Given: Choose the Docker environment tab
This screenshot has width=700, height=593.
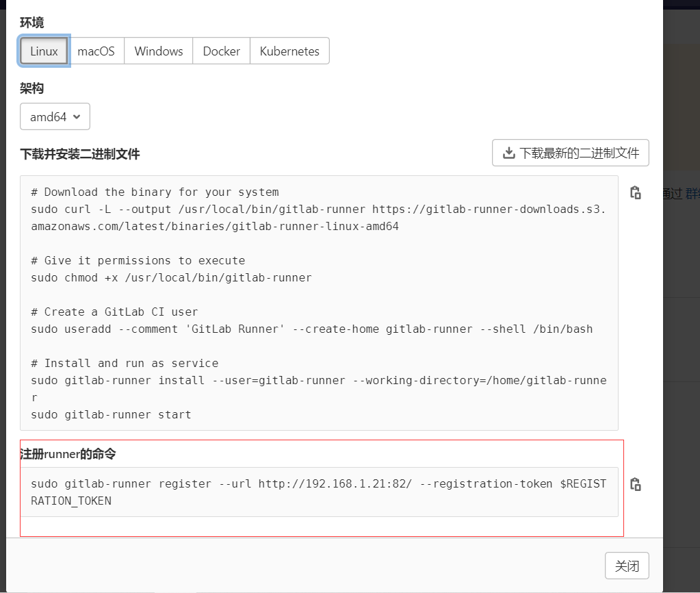Looking at the screenshot, I should pos(222,51).
